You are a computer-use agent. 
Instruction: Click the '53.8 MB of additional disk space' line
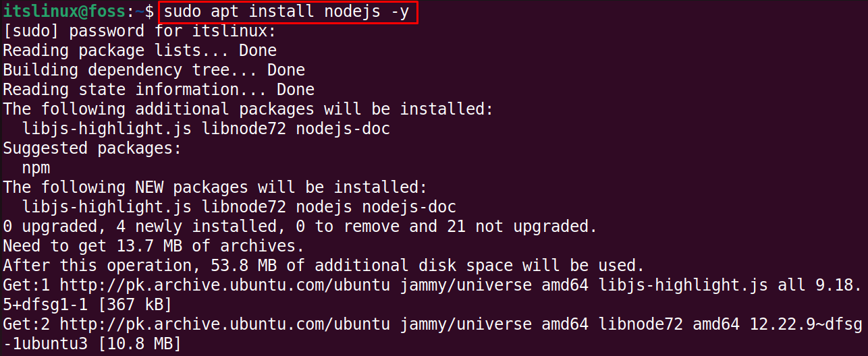(x=324, y=266)
